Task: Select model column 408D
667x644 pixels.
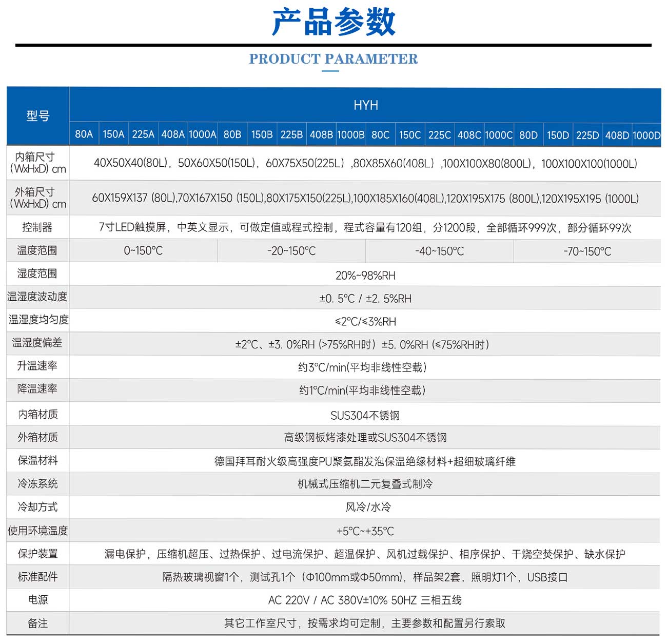Action: pos(617,134)
